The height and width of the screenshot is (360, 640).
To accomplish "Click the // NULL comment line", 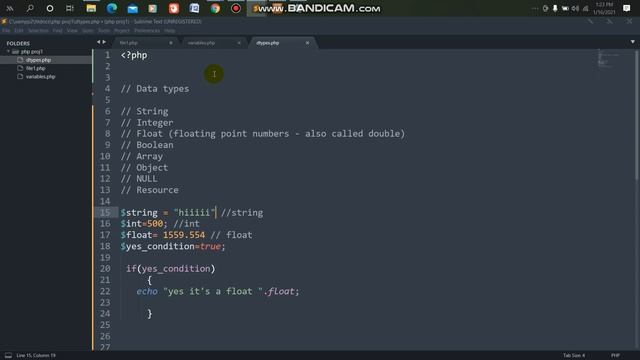I will [x=139, y=179].
